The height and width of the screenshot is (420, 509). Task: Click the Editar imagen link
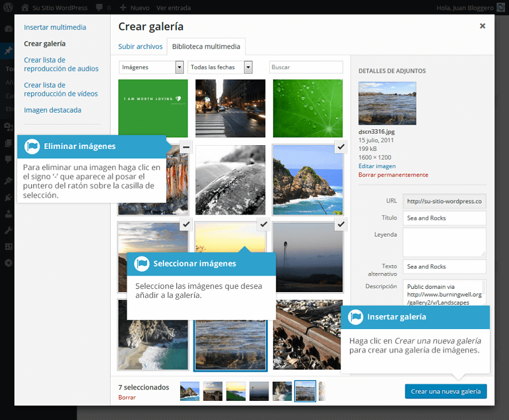pyautogui.click(x=377, y=166)
